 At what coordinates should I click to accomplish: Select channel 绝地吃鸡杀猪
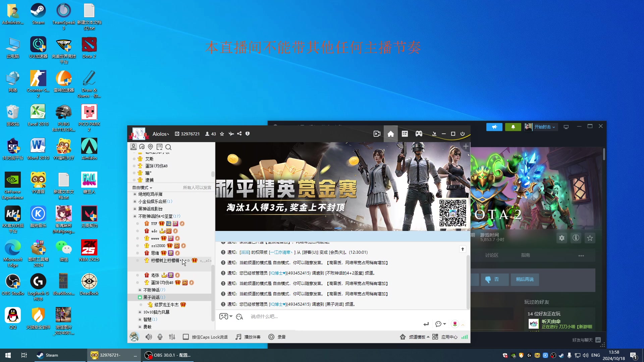[150, 194]
